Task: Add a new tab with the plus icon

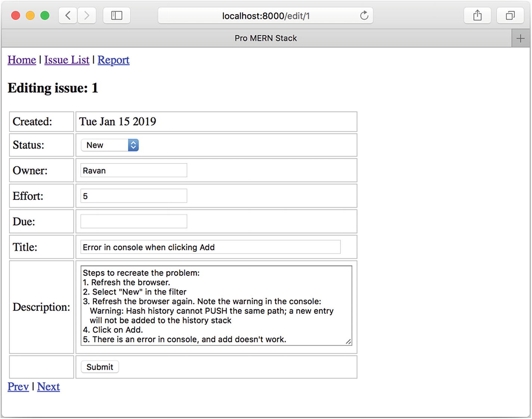Action: [x=520, y=38]
